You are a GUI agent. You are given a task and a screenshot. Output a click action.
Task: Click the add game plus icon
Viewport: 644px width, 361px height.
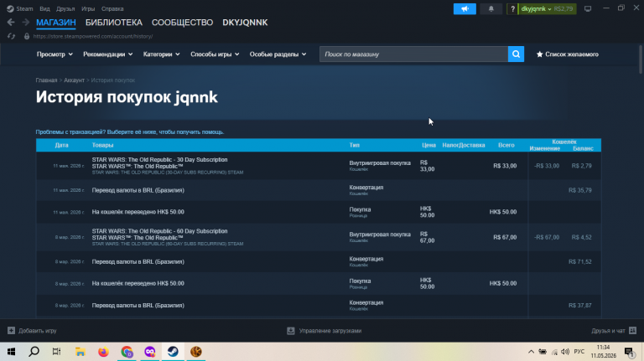coord(11,331)
